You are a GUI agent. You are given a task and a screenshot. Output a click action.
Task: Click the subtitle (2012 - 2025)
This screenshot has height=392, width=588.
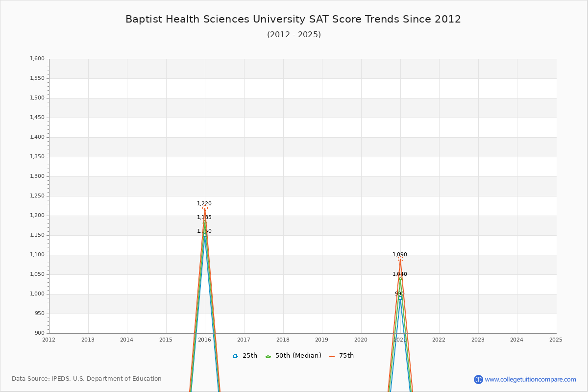(294, 35)
